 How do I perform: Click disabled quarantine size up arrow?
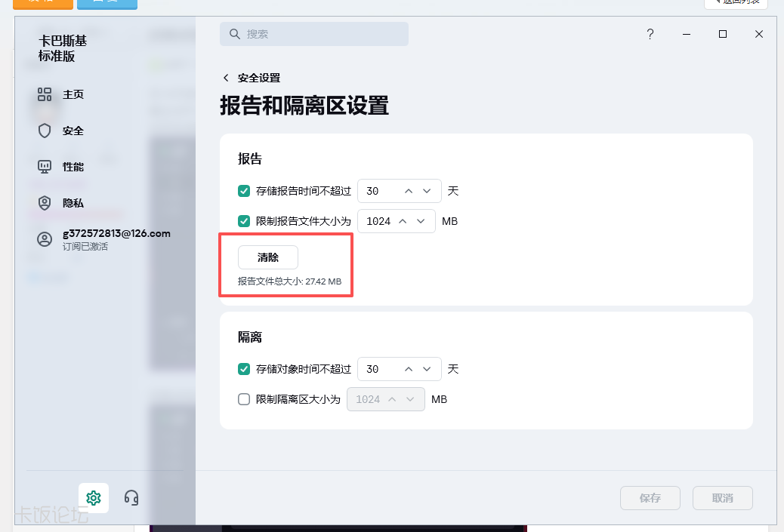(392, 399)
